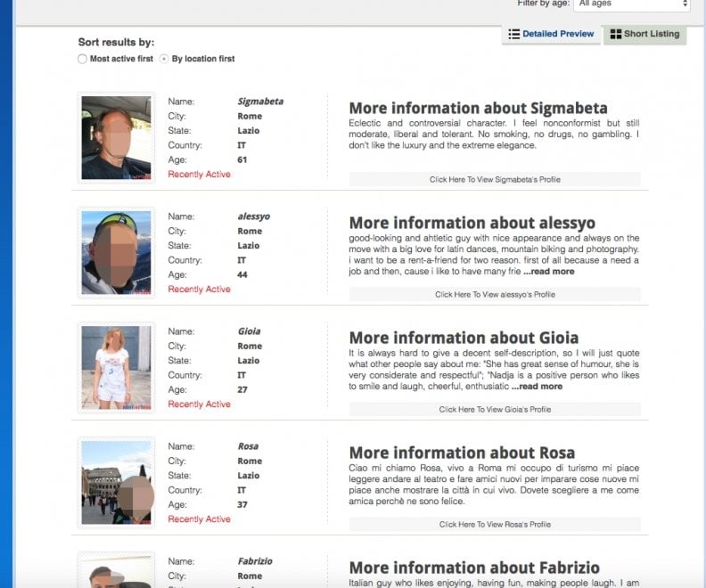Click Sigmabeta's age value 61
Screen dimensions: 706x588
click(242, 159)
